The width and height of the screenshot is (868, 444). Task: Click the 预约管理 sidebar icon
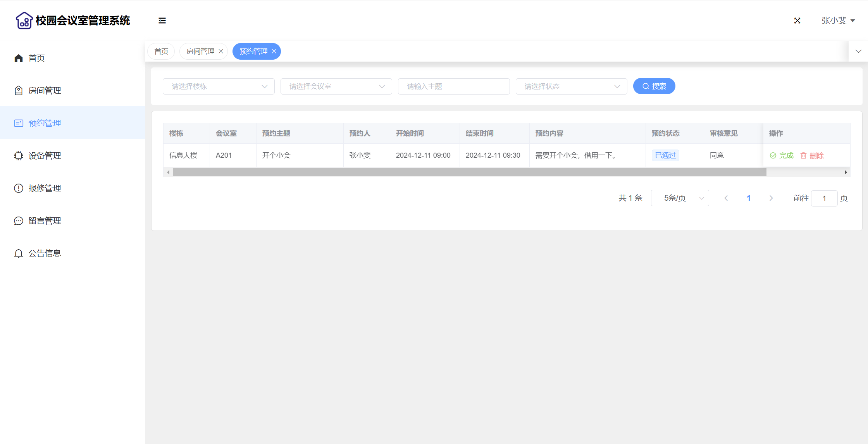[19, 123]
